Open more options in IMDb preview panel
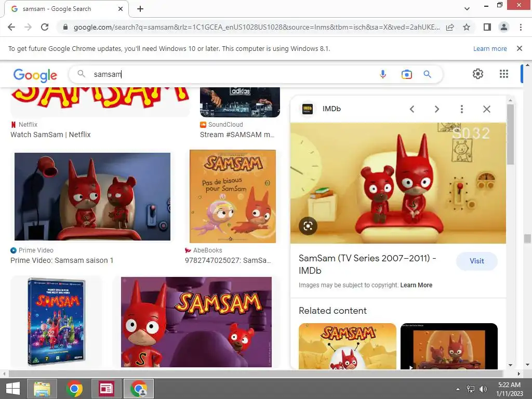Screen dimensions: 532x399 point(461,109)
